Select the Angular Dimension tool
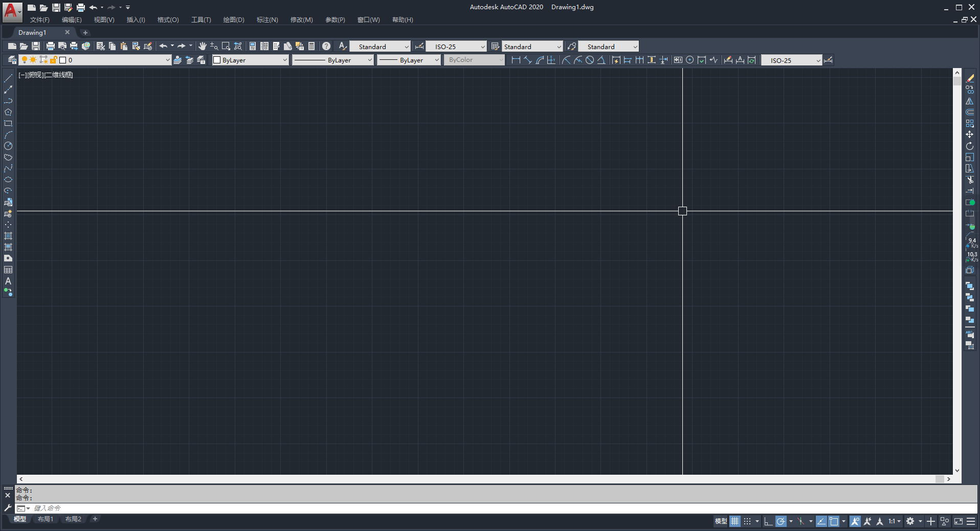Screen dimensions: 980x531 (602, 60)
